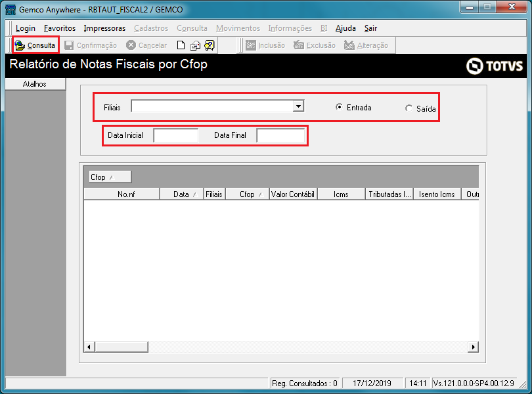The image size is (532, 394).
Task: Click the Alteração toolbar button
Action: pyautogui.click(x=366, y=45)
